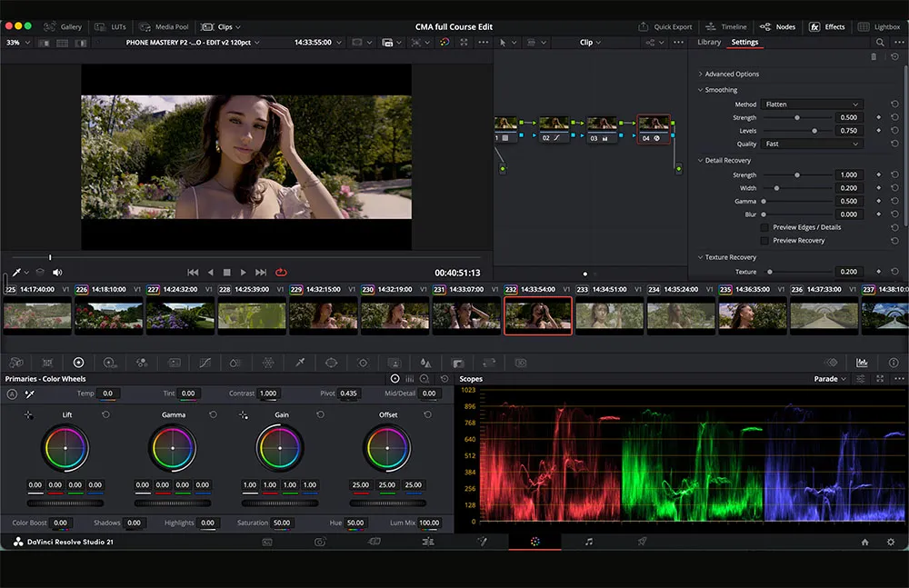Mute the viewer audio
This screenshot has height=588, width=909.
(x=57, y=273)
